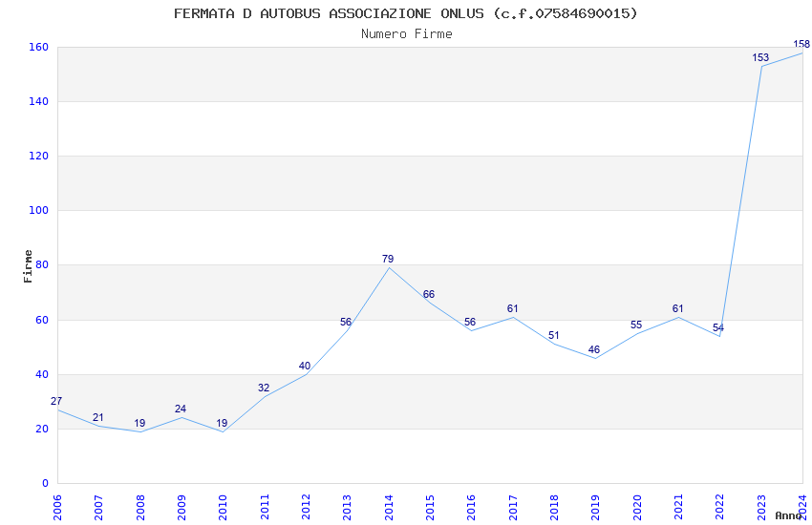This screenshot has height=525, width=812.
Task: Click the 2018 year label on x-axis
Action: 554,507
